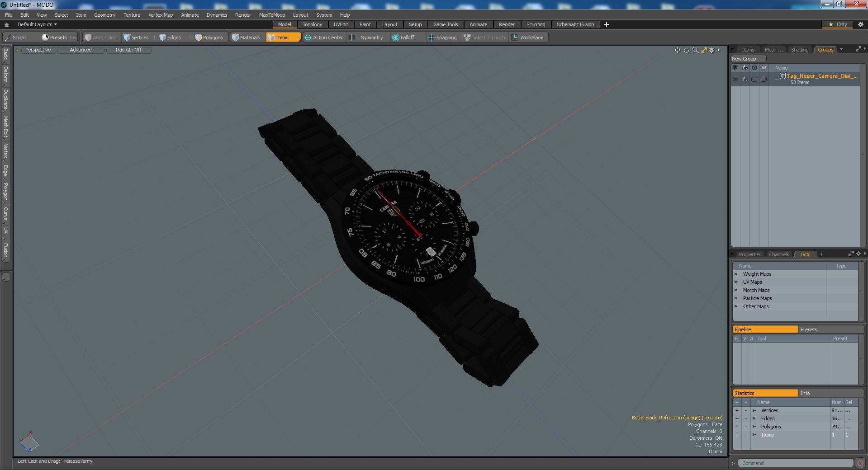Viewport: 868px width, 470px height.
Task: Toggle Snapping tool
Action: 442,38
